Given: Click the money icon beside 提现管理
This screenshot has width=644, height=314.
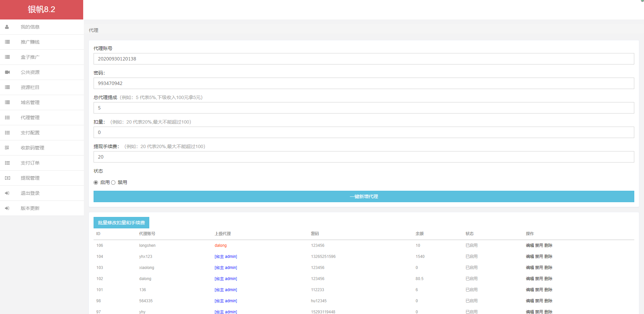Looking at the screenshot, I should (7, 178).
